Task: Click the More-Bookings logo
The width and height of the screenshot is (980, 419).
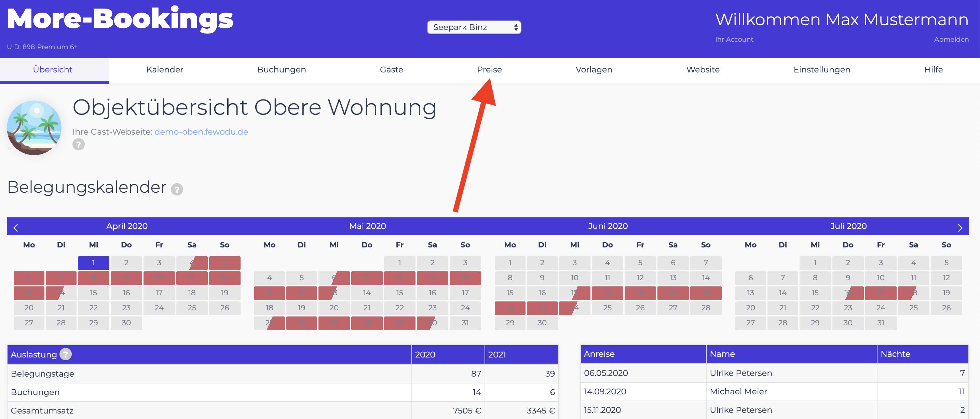Action: coord(120,19)
